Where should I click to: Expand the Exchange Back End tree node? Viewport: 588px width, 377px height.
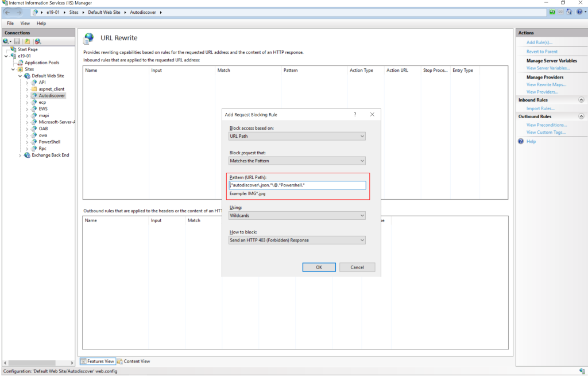[x=20, y=156]
